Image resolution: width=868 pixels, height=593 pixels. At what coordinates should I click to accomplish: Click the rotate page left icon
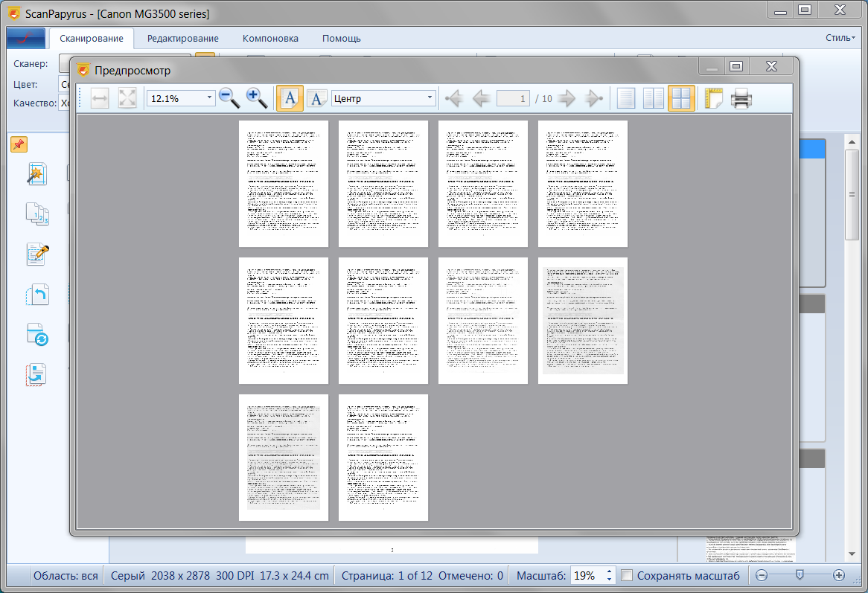pos(36,295)
